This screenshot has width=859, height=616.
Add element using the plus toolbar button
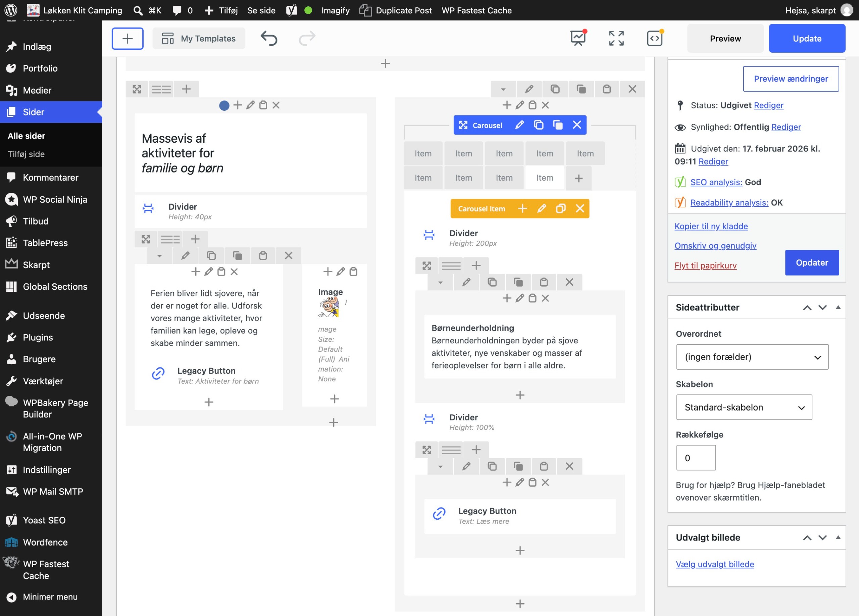(128, 38)
